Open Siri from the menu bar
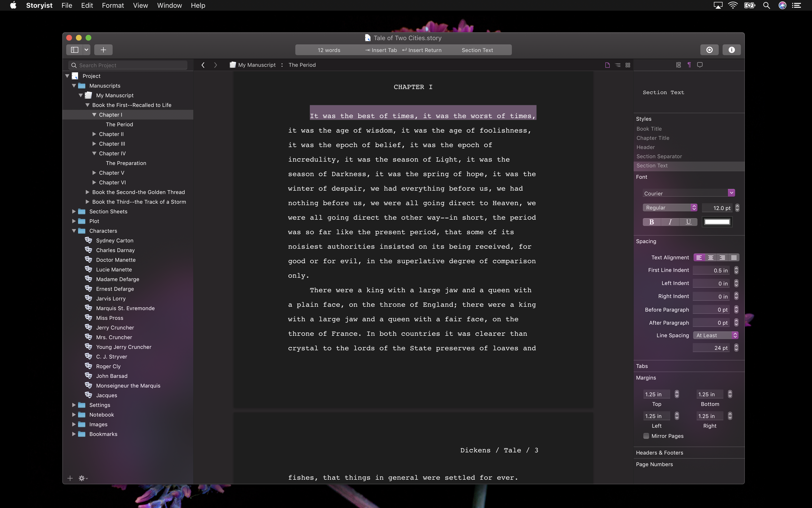The height and width of the screenshot is (508, 812). pyautogui.click(x=783, y=5)
